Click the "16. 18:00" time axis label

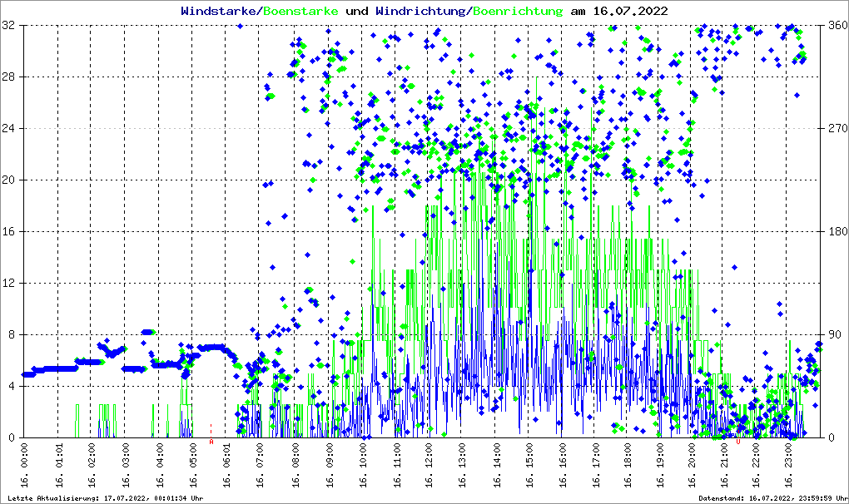[x=632, y=467]
